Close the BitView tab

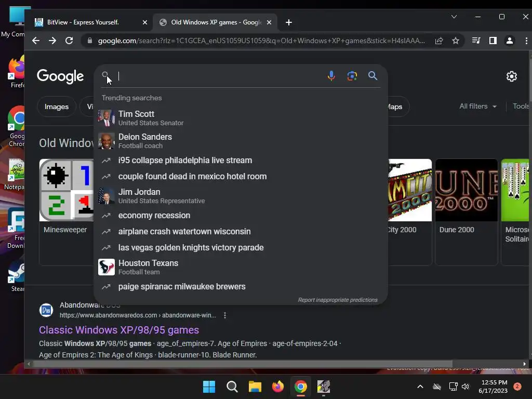(x=145, y=22)
